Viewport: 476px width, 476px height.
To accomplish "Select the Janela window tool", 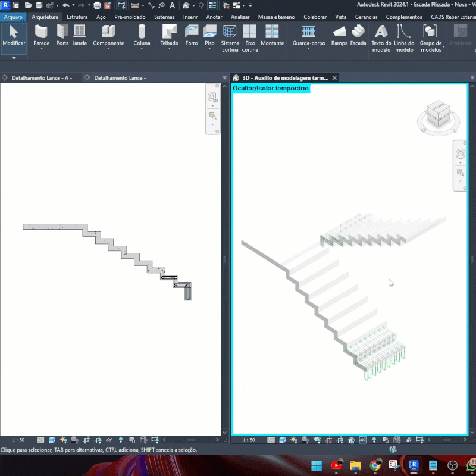I will coord(80,35).
